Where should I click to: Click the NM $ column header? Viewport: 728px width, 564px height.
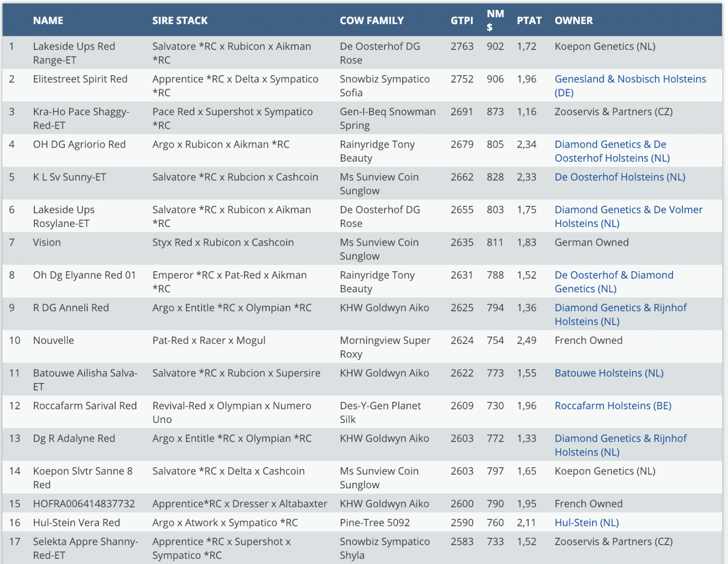pos(495,21)
